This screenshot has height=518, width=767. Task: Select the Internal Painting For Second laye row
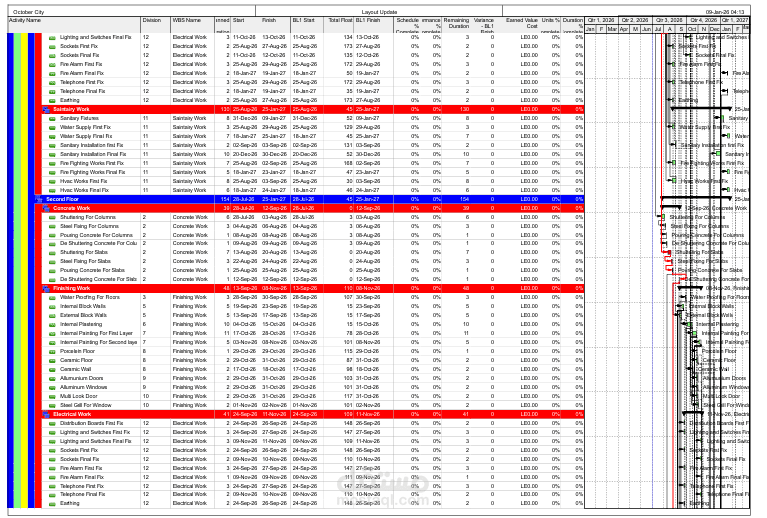312,342
